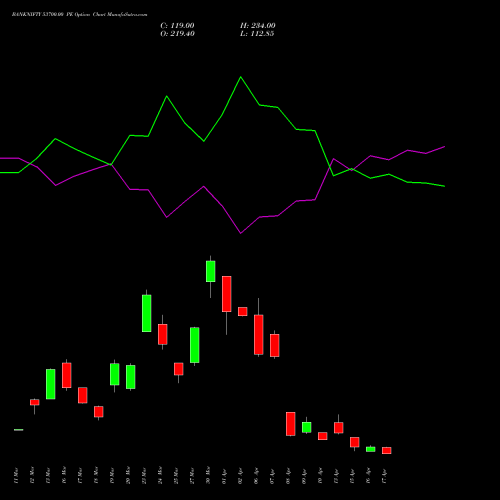Click the 23 Mar date label

tap(144, 475)
